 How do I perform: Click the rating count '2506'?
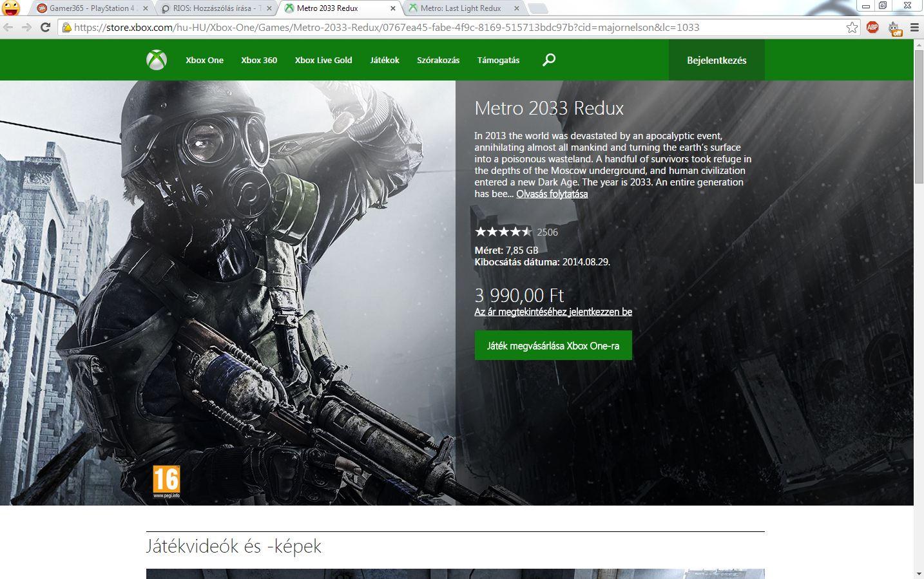[x=547, y=232]
